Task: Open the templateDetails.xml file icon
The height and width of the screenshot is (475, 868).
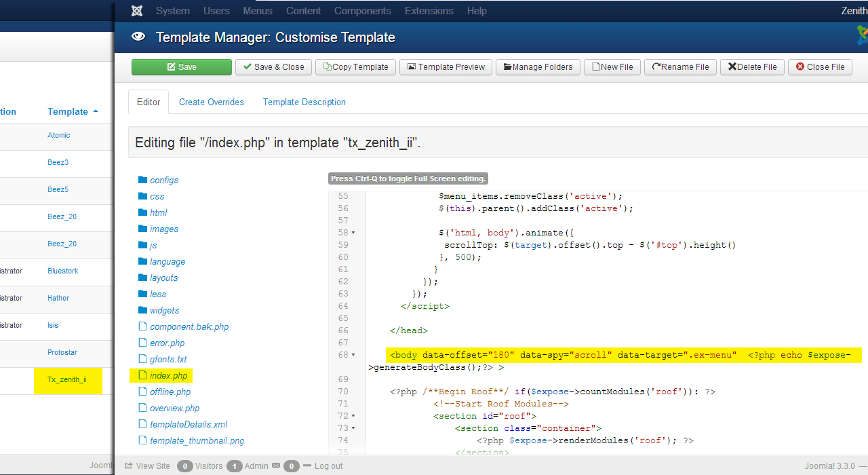Action: point(142,424)
